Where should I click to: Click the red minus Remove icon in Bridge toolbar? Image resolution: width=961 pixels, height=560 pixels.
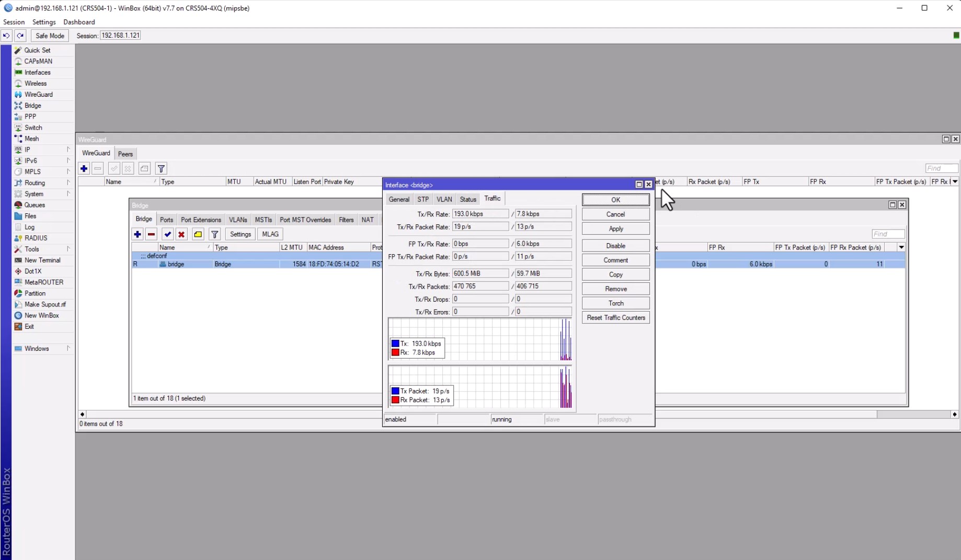152,234
